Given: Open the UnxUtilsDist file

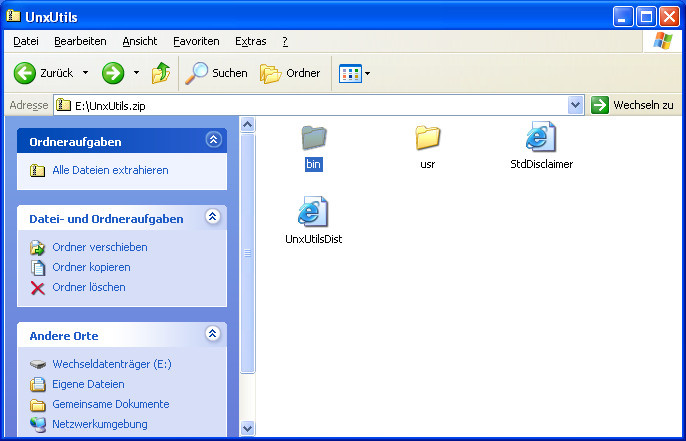Looking at the screenshot, I should pos(314,214).
